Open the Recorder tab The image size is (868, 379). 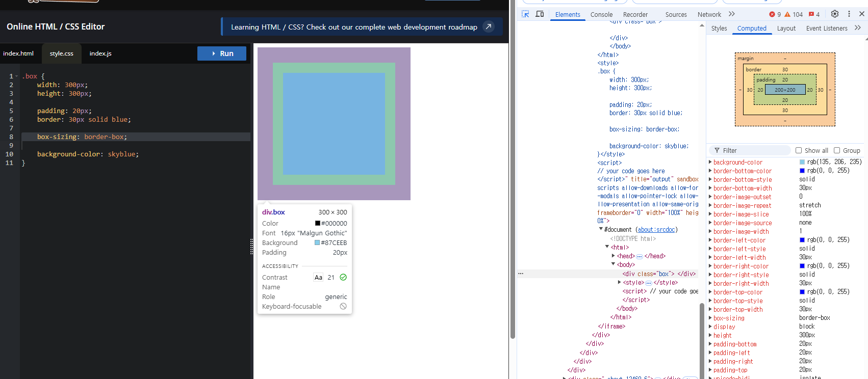(635, 14)
